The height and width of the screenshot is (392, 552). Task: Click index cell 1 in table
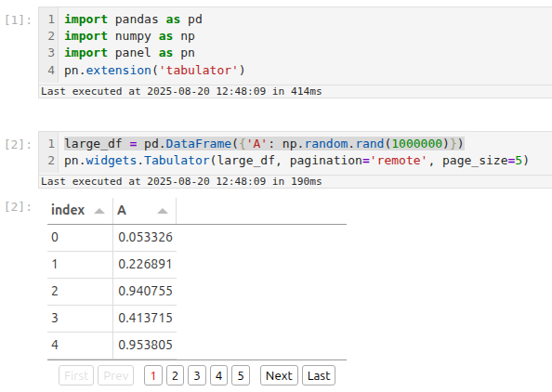(80, 265)
